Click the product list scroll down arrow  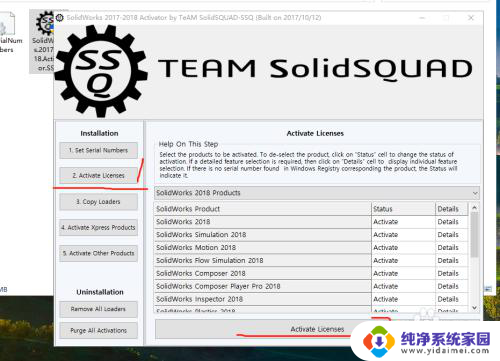pyautogui.click(x=474, y=308)
